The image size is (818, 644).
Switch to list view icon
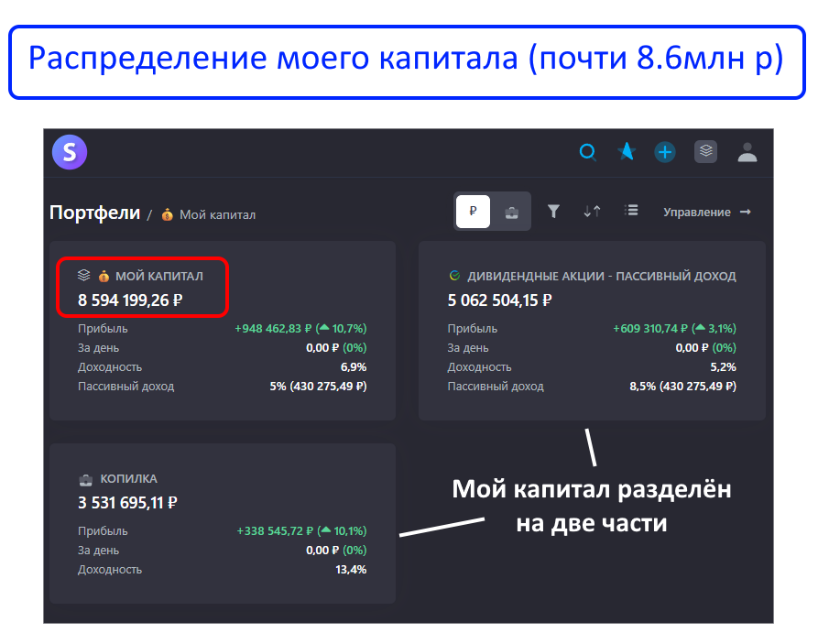click(631, 211)
